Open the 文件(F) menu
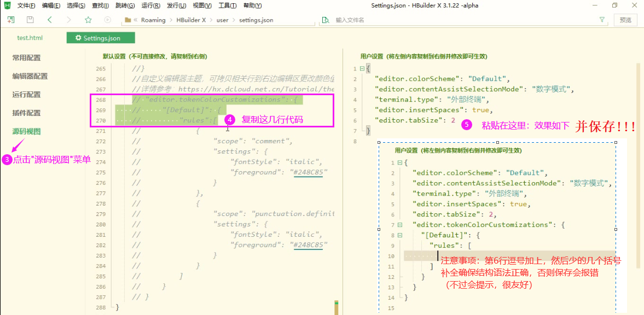 point(26,6)
